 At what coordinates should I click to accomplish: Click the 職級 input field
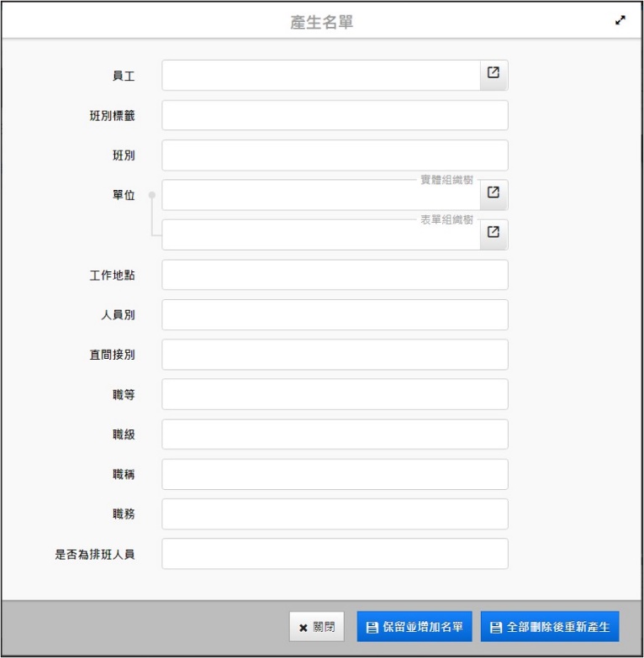pyautogui.click(x=335, y=434)
